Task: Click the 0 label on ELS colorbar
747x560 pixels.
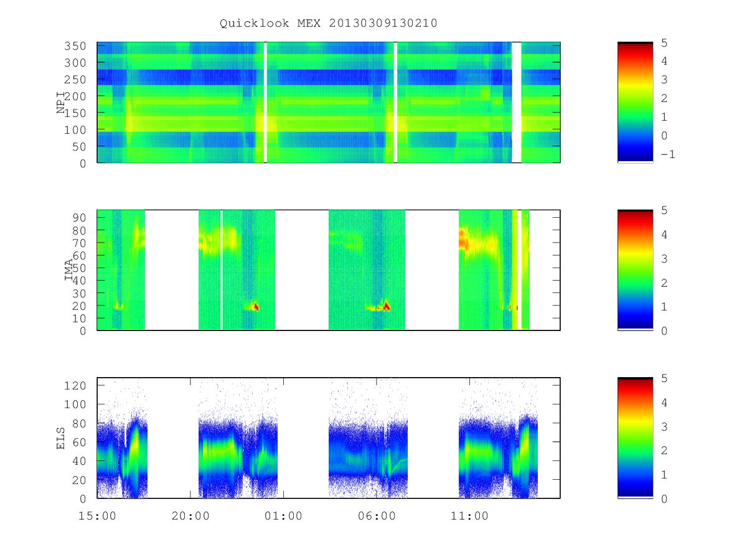Action: pos(663,499)
